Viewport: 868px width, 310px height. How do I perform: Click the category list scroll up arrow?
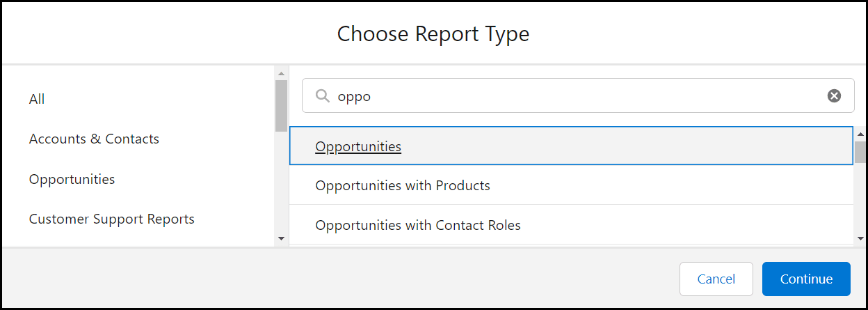tap(281, 73)
